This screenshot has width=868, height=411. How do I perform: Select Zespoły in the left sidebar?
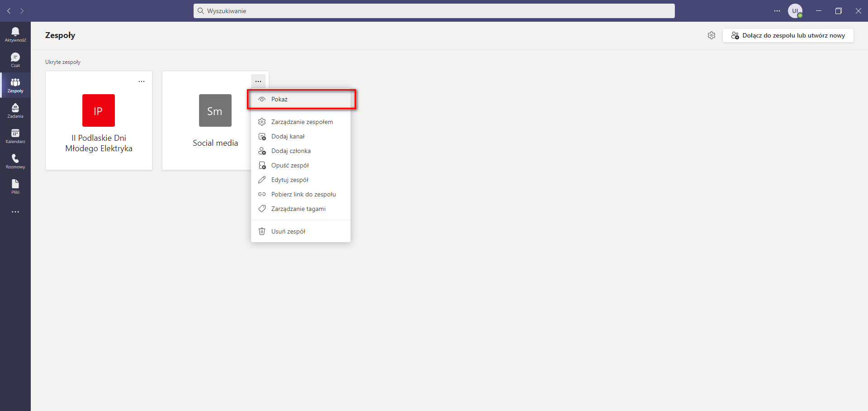(15, 85)
